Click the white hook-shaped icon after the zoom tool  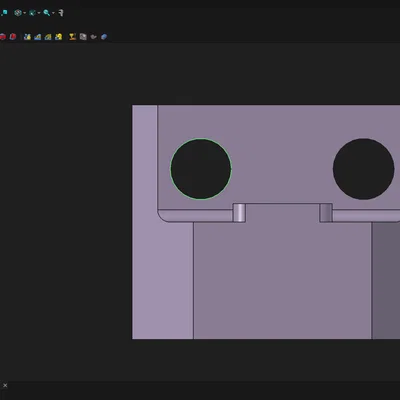pos(61,13)
